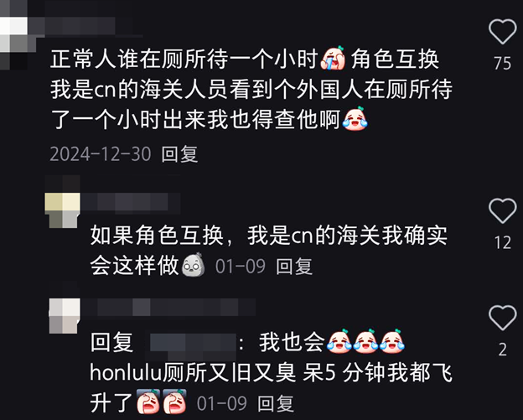Tap the 75 like count

[x=502, y=63]
